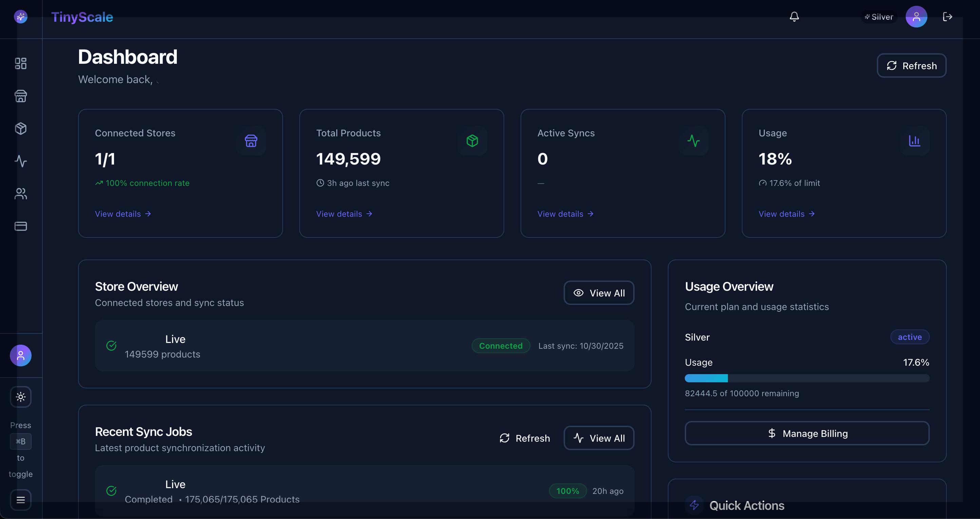
Task: Click View details under Usage card
Action: point(786,214)
